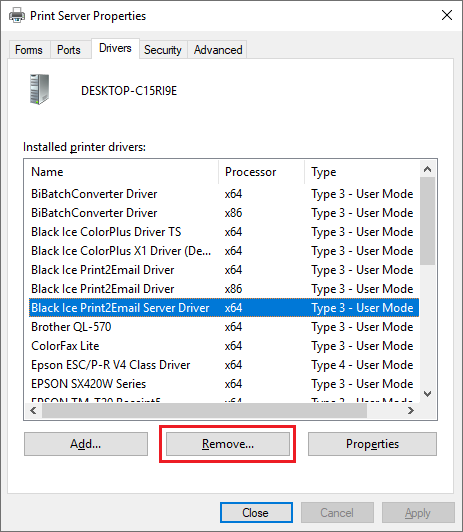Open the Advanced tab
This screenshot has height=532, width=463.
click(x=218, y=50)
